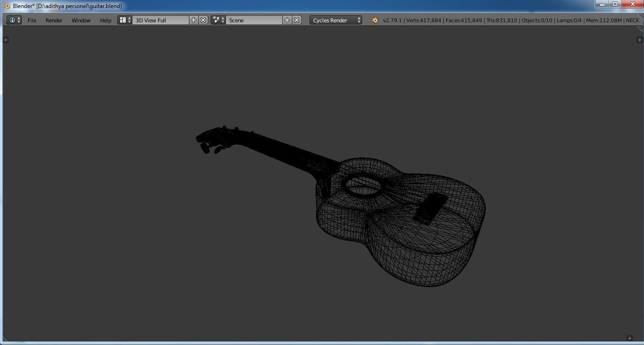Click the Blender icon in title bar
Viewport: 644px width, 345px height.
[7, 6]
